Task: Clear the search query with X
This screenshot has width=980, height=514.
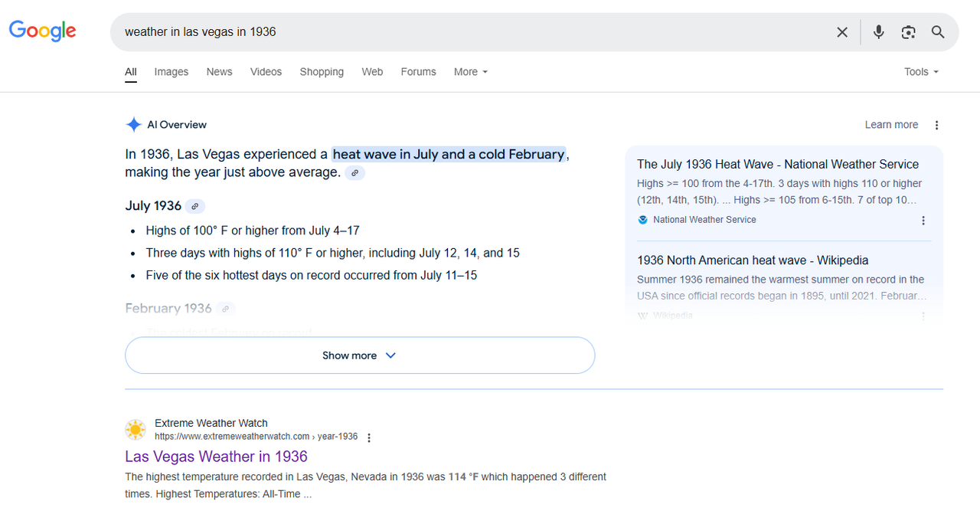Action: [x=842, y=32]
